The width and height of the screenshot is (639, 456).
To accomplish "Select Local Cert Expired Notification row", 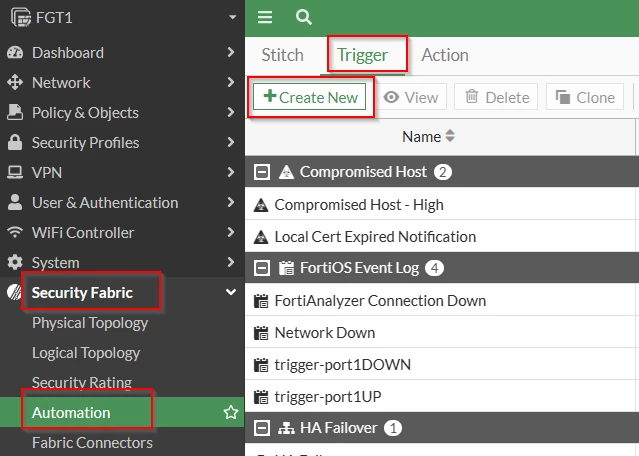I will pyautogui.click(x=442, y=237).
